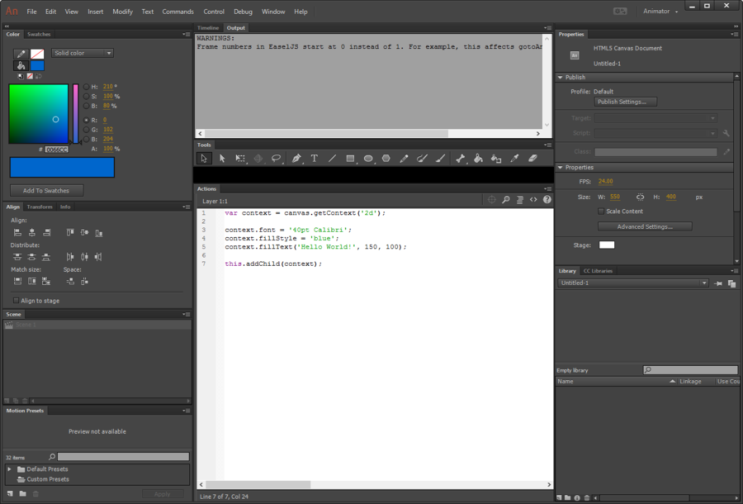
Task: Collapse the Publish section
Action: click(561, 77)
